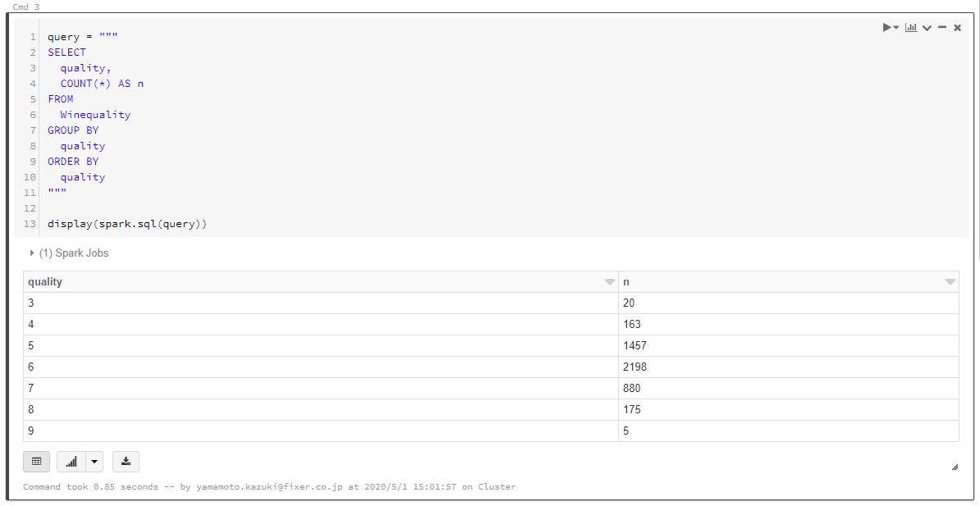Open the n column sort arrow

(x=950, y=282)
